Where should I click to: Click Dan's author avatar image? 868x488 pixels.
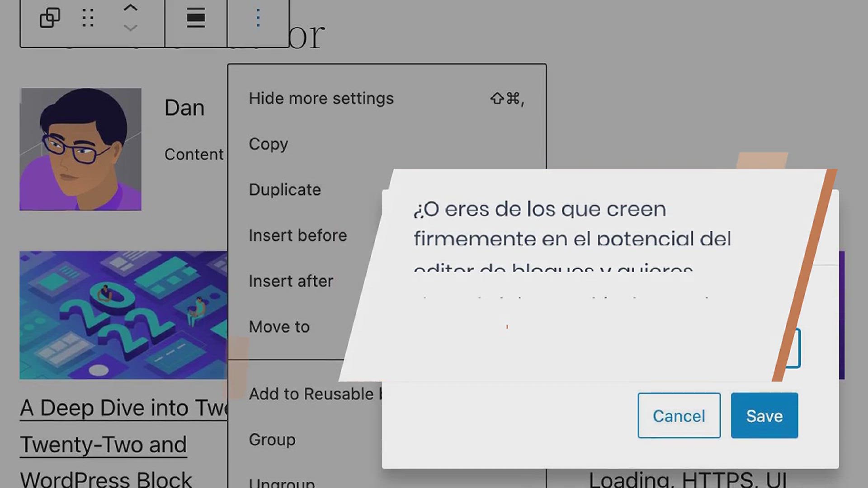click(x=80, y=149)
